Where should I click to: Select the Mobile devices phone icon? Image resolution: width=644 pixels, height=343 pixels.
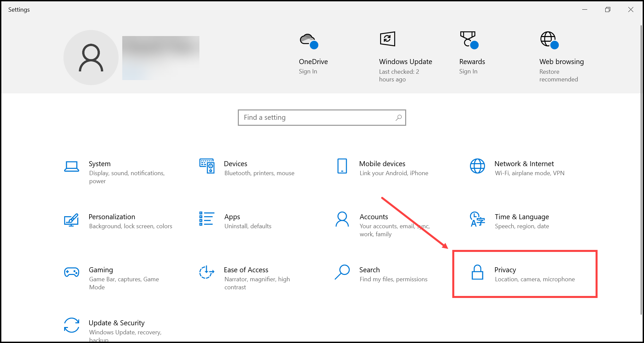[342, 166]
